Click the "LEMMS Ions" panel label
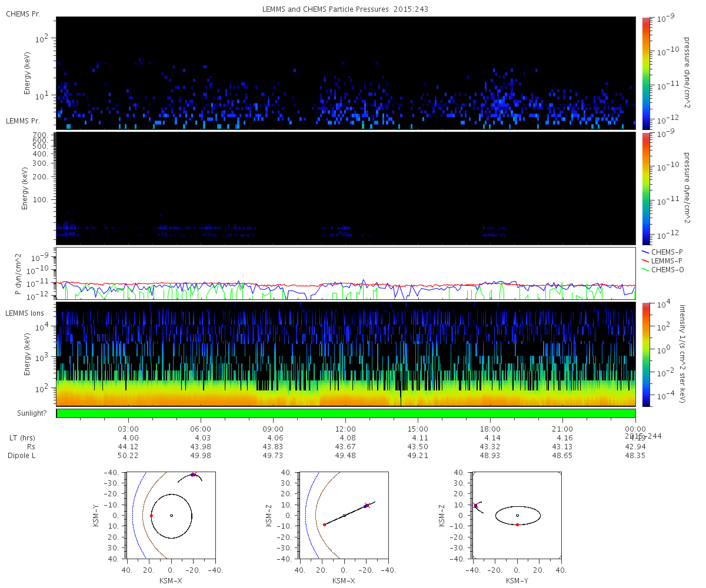 tap(24, 312)
